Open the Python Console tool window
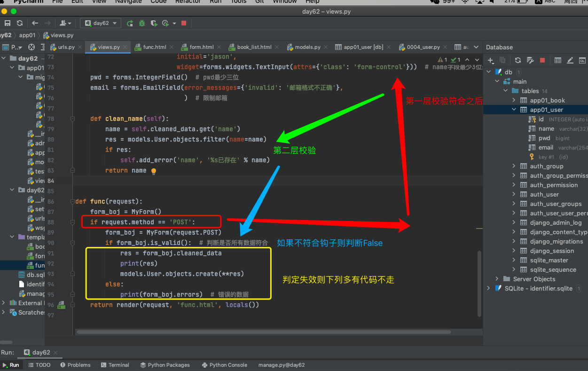 tap(225, 365)
